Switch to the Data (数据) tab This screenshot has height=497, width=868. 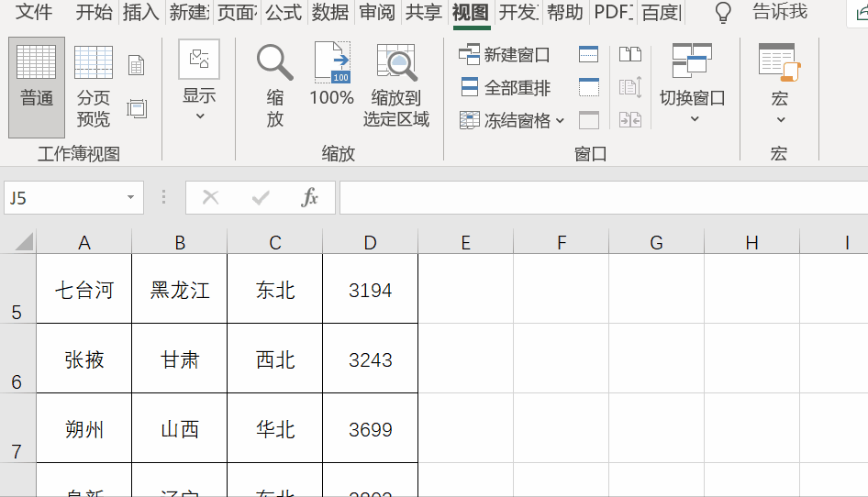coord(330,12)
